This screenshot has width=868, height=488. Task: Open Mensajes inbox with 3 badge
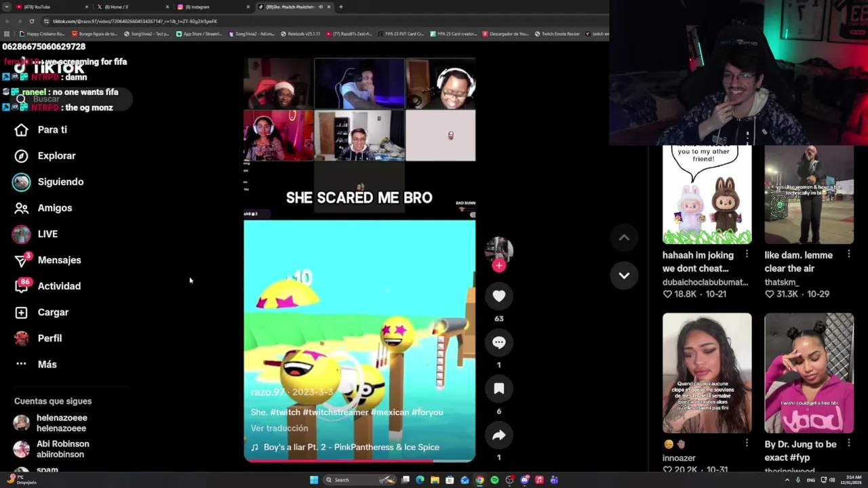(49, 260)
